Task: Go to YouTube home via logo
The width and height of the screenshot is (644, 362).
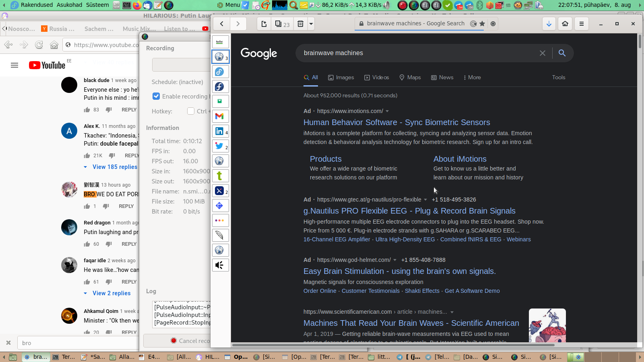Action: (48, 65)
